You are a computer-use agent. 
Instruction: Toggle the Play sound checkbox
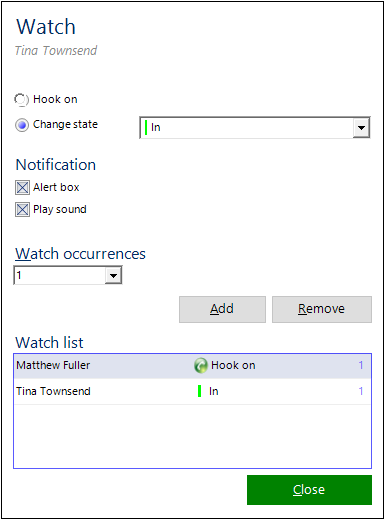[x=22, y=210]
